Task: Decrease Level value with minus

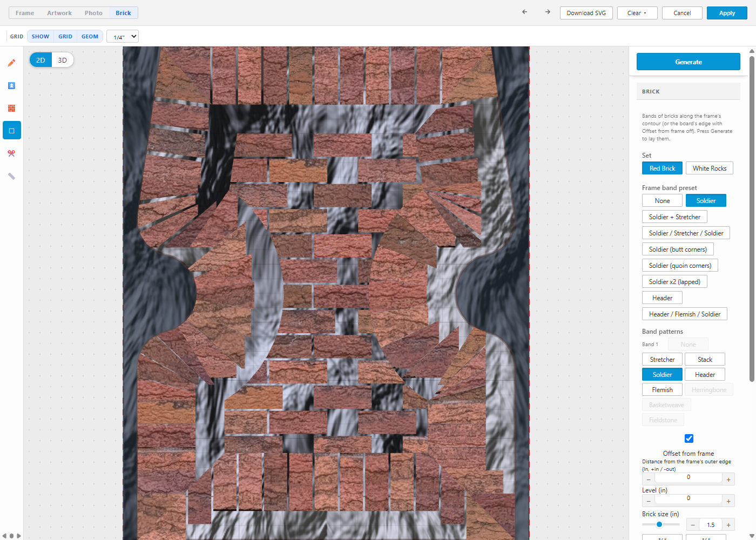Action: point(649,501)
